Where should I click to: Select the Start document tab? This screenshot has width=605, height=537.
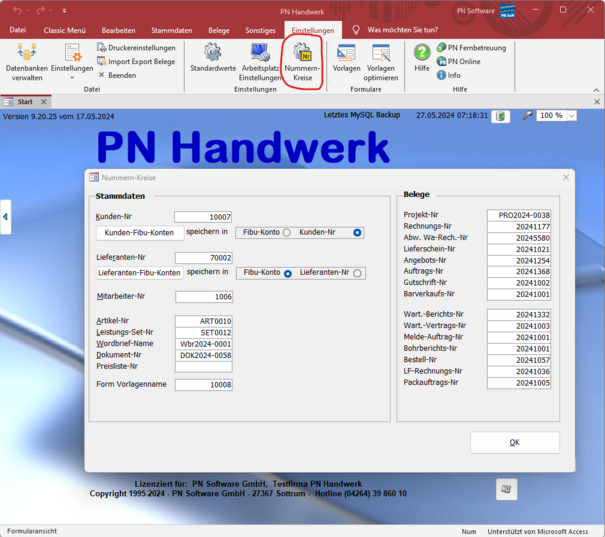[x=25, y=102]
